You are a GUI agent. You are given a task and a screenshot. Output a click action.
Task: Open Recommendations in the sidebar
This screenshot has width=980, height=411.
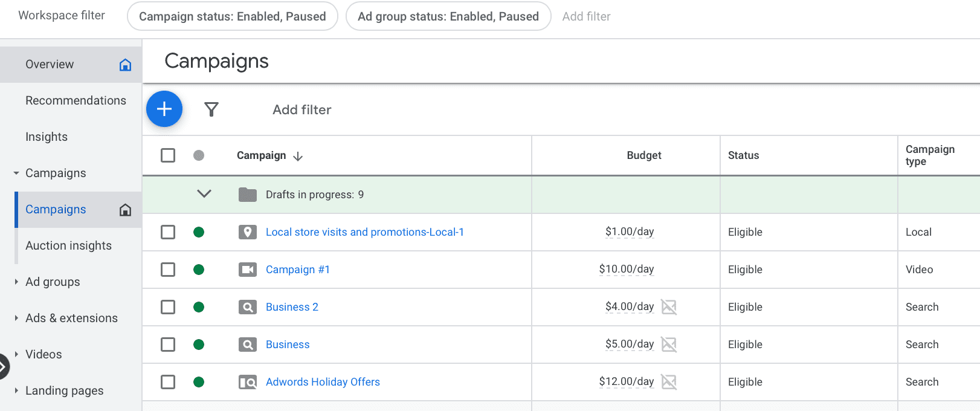(x=76, y=100)
